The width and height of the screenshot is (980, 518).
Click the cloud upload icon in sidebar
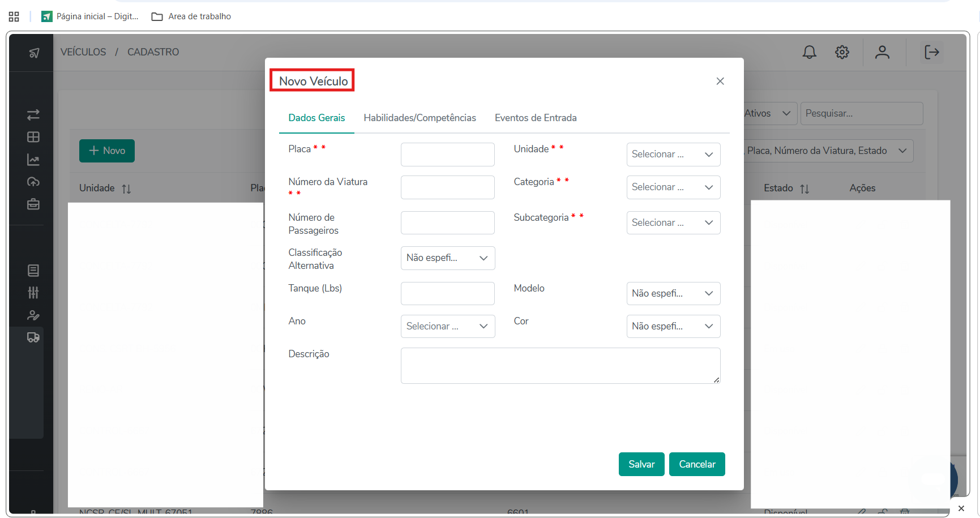coord(33,182)
